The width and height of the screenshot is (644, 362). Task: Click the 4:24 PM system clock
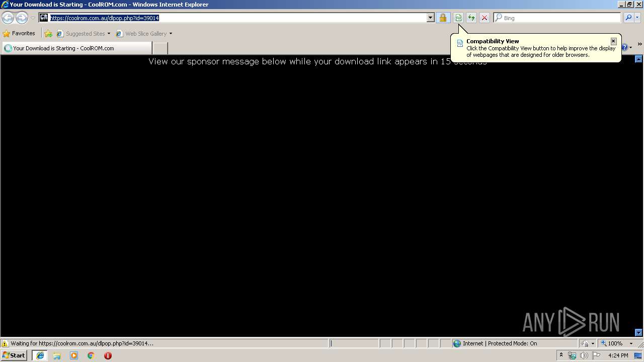coord(618,355)
